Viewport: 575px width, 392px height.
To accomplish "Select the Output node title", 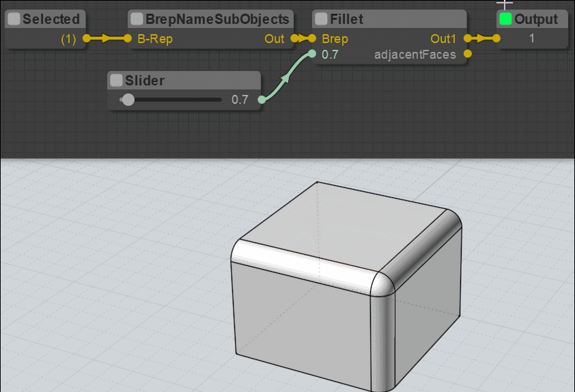I will pyautogui.click(x=536, y=19).
